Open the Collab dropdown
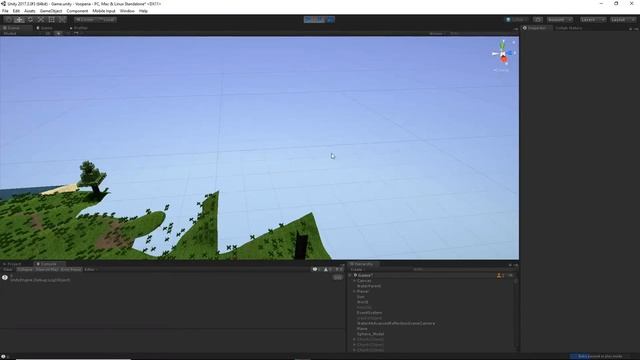The image size is (640, 360). [517, 20]
